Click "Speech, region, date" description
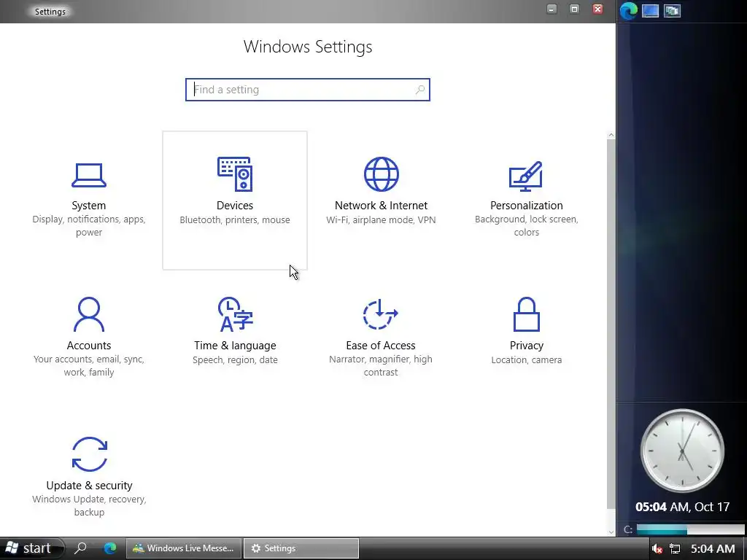The height and width of the screenshot is (560, 747). tap(235, 360)
